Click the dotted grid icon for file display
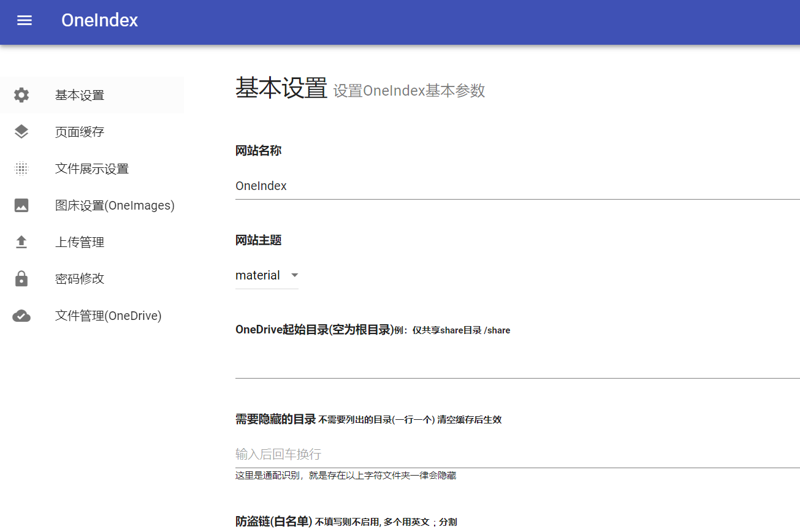The width and height of the screenshot is (800, 532). (x=21, y=169)
